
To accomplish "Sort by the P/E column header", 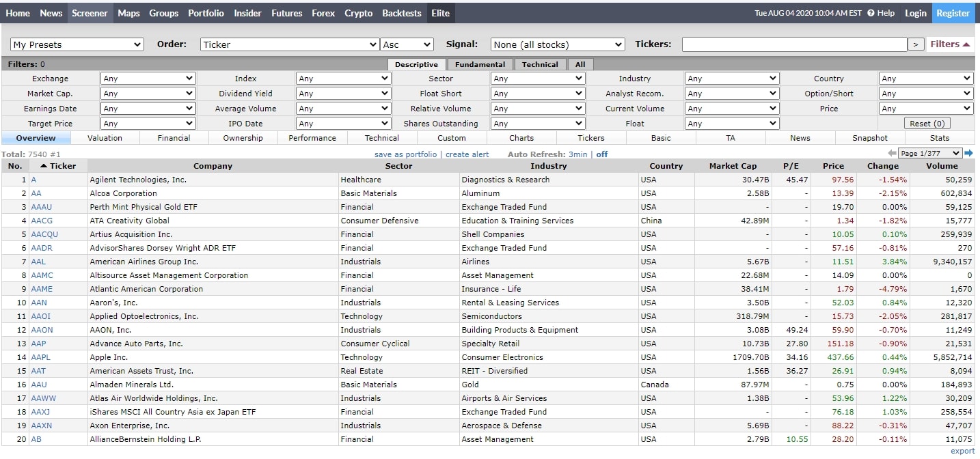I will [x=791, y=166].
